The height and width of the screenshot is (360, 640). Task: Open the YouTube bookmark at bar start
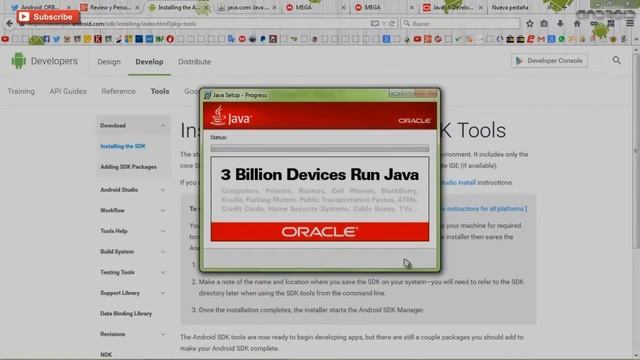(x=5, y=39)
